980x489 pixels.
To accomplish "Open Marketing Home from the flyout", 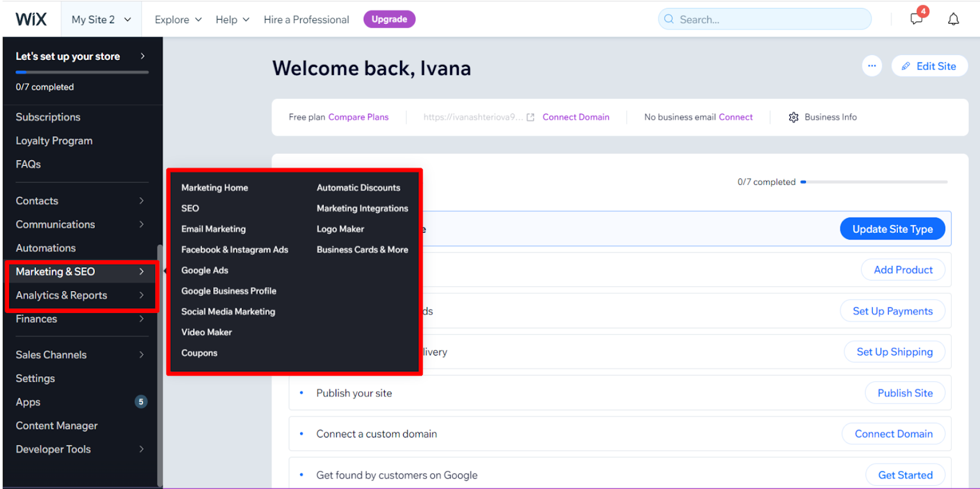I will pyautogui.click(x=214, y=188).
